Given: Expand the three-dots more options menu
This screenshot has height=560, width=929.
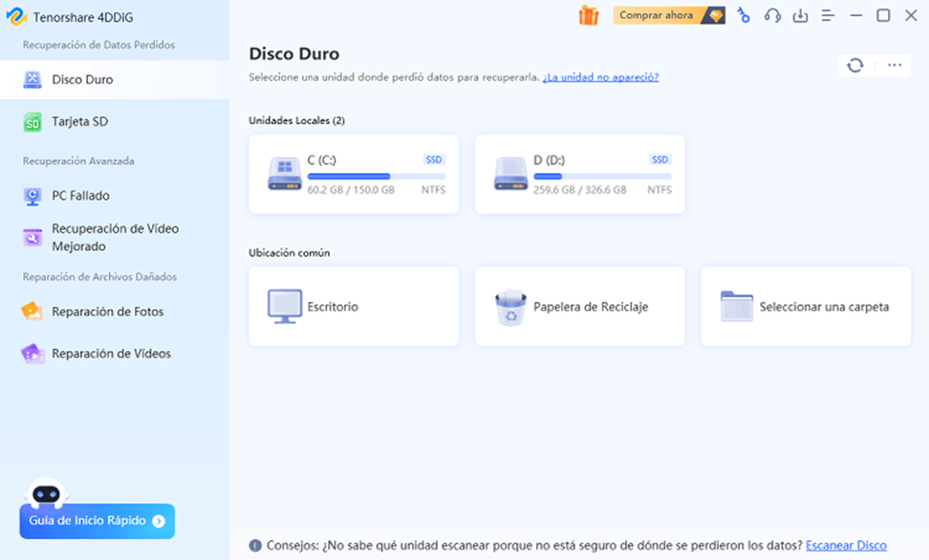Looking at the screenshot, I should (x=895, y=65).
